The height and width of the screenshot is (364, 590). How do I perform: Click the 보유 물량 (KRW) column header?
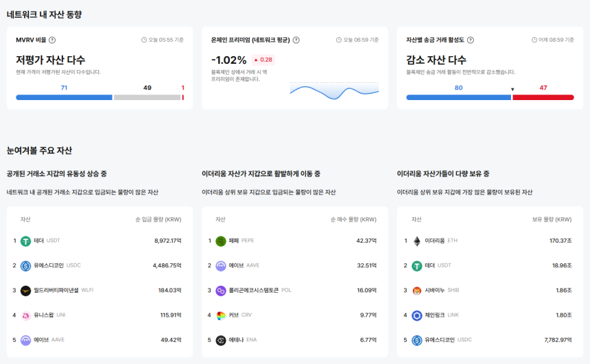[x=552, y=219]
